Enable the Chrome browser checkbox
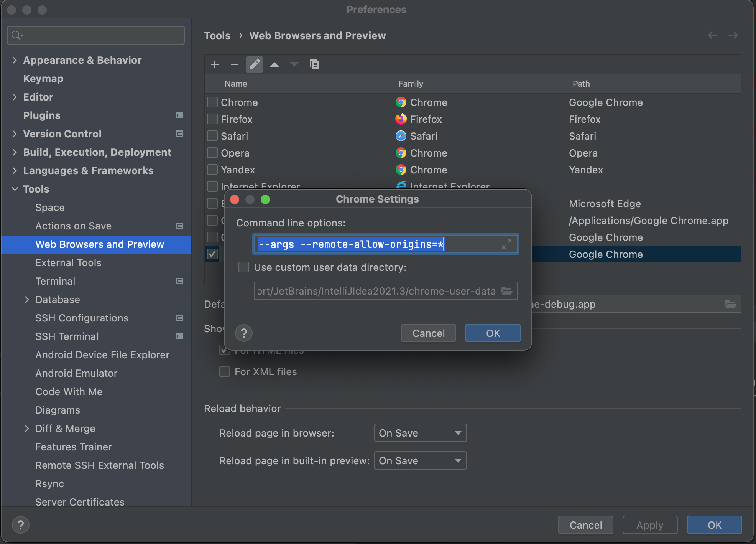 point(212,102)
